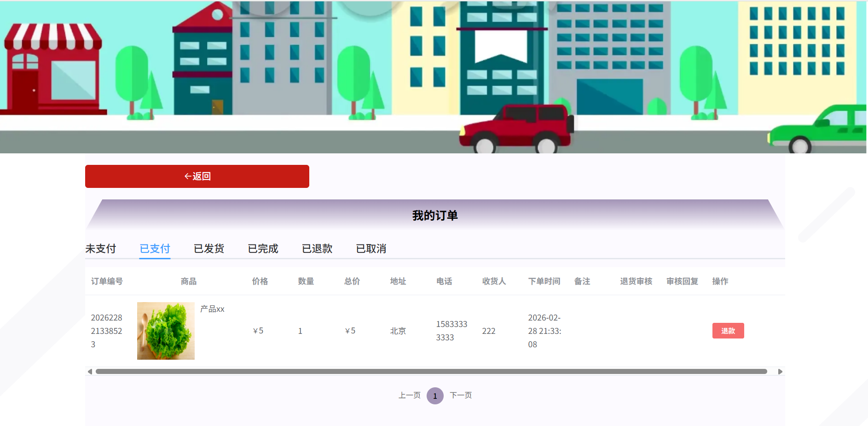The image size is (868, 426).
Task: Click the 总价 column header
Action: (352, 281)
